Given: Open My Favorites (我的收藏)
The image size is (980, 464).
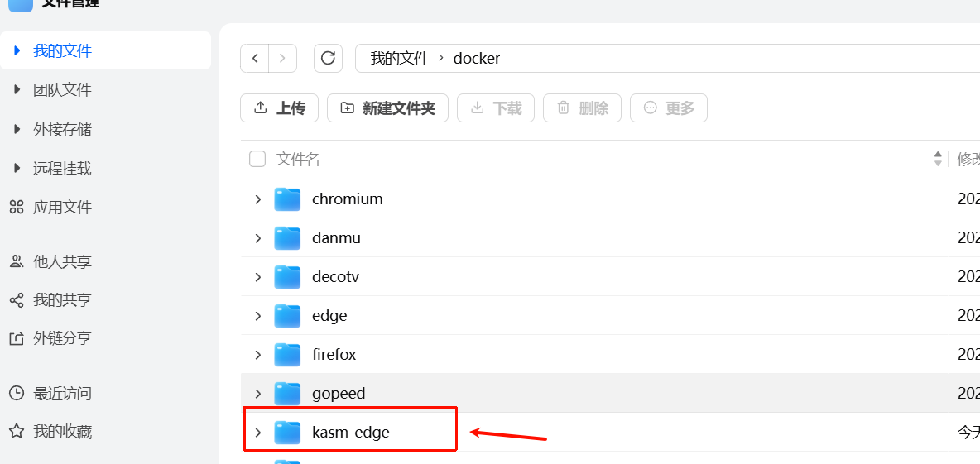Looking at the screenshot, I should 61,432.
